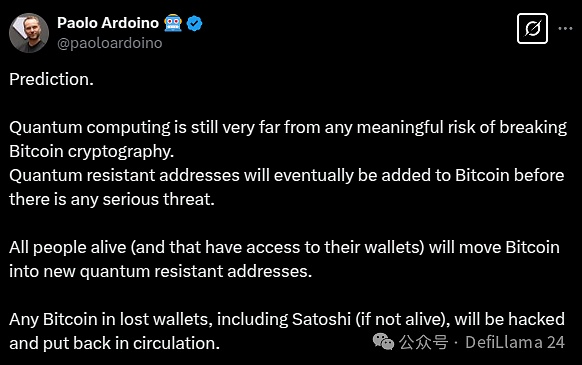Click the DefiLlama 24 watermark text

pos(515,342)
